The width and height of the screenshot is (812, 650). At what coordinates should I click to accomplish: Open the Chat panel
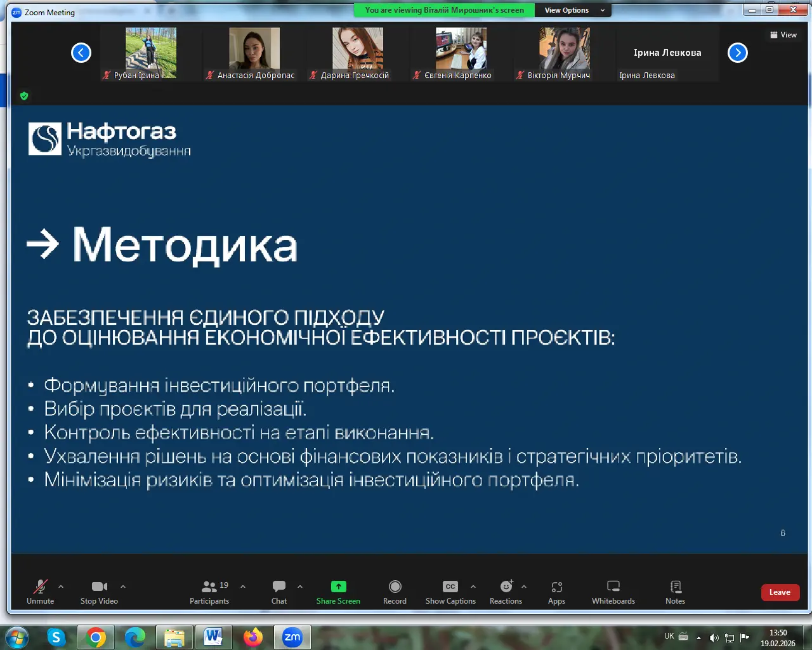(x=279, y=592)
